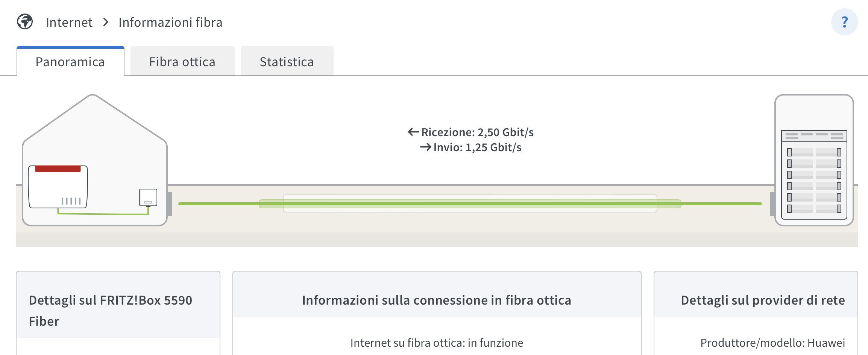Click Dettagli sul provider di rete heading

tap(763, 300)
